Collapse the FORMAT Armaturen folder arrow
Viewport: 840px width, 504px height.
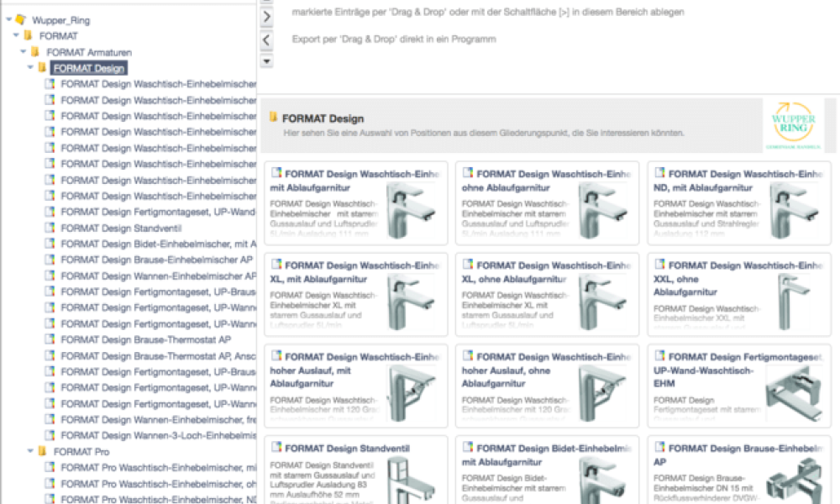coord(23,51)
